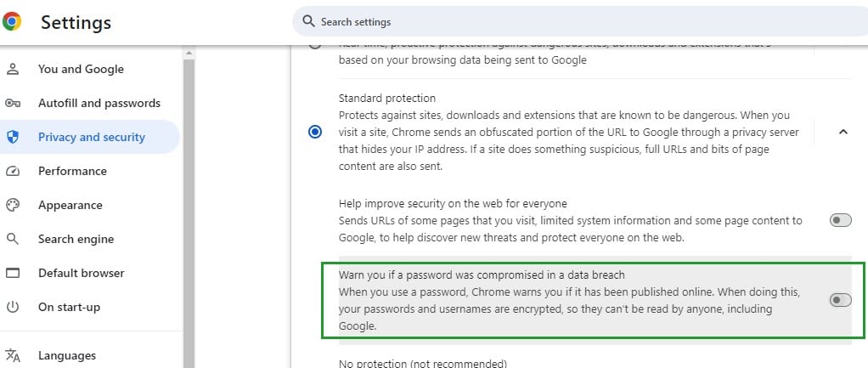
Task: Click the Languages translate icon
Action: click(x=12, y=355)
